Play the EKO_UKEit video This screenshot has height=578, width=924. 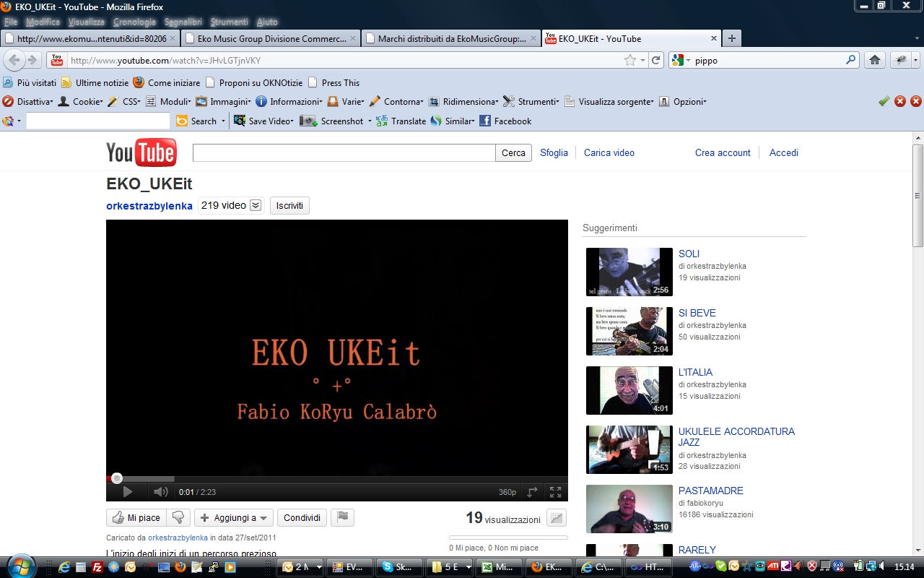[x=127, y=492]
